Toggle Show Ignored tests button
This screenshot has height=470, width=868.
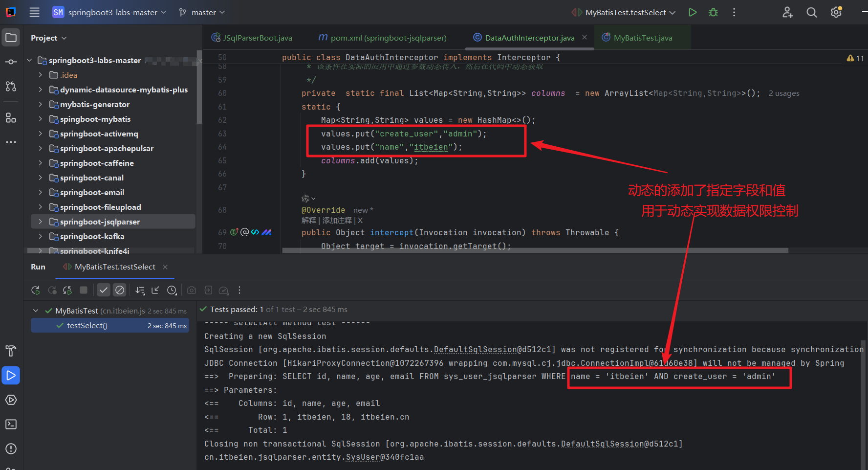tap(120, 290)
